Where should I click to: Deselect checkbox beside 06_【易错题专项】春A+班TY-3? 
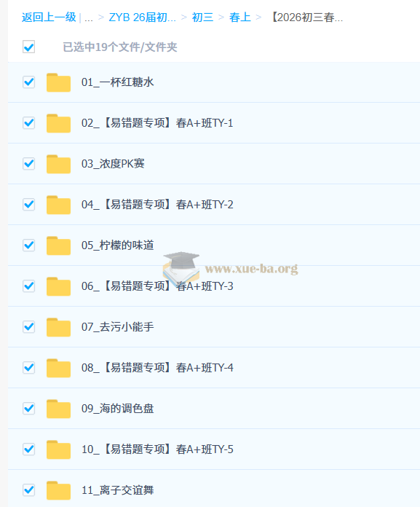tap(29, 286)
